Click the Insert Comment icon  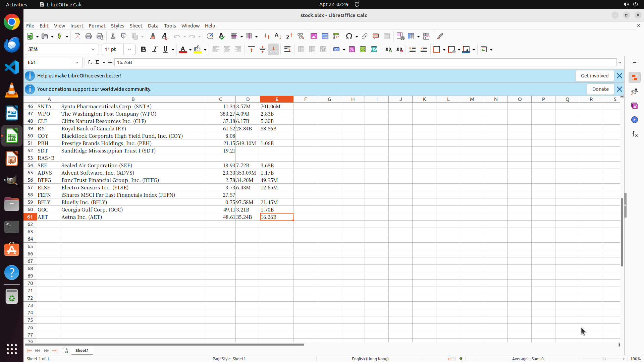[x=375, y=36]
